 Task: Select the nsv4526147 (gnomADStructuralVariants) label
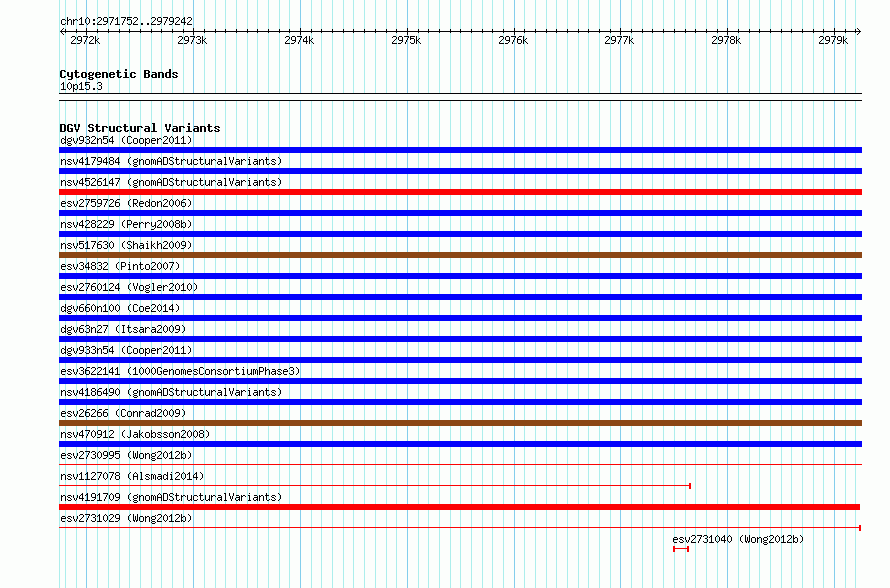(x=171, y=182)
